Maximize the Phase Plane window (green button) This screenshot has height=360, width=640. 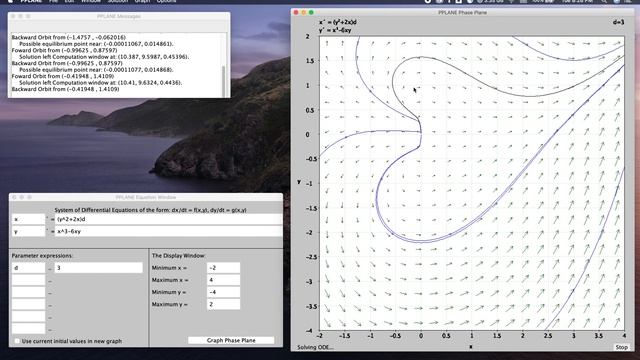[311, 13]
